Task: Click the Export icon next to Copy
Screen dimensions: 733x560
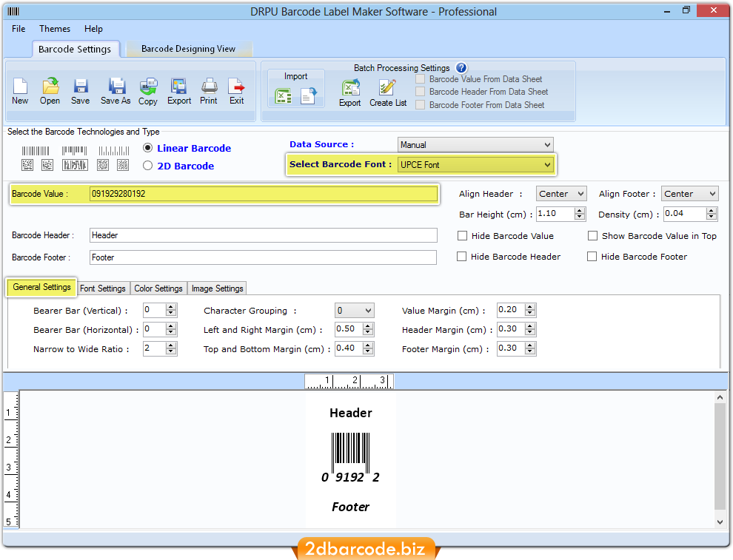Action: [x=178, y=86]
